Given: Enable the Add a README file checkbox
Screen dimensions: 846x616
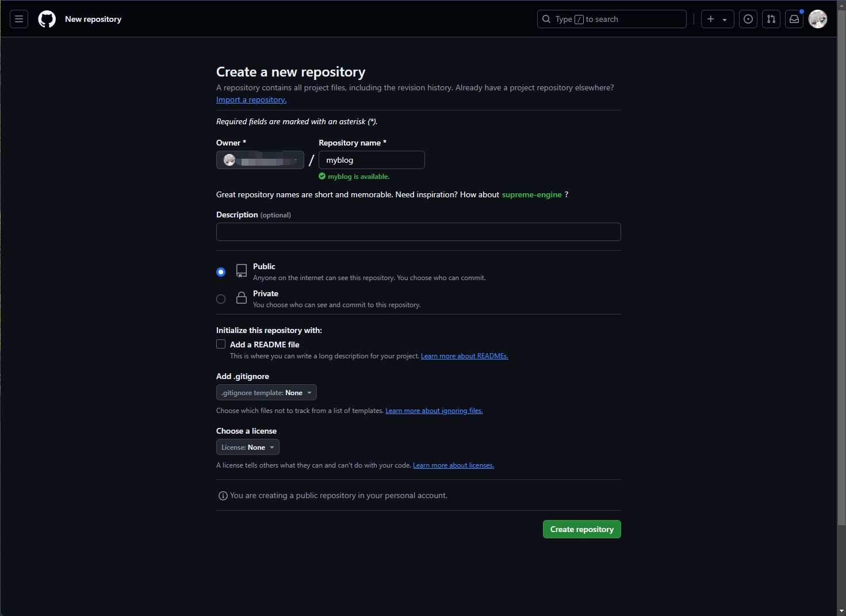Looking at the screenshot, I should [221, 344].
